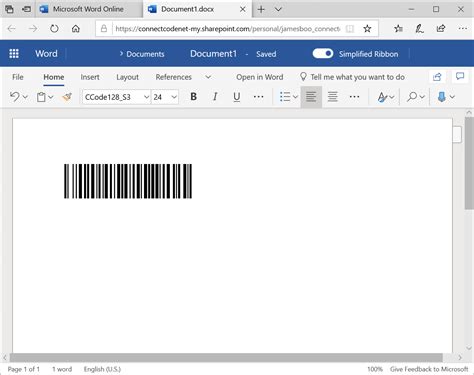Click the tabs you've set aside icon

(9, 9)
